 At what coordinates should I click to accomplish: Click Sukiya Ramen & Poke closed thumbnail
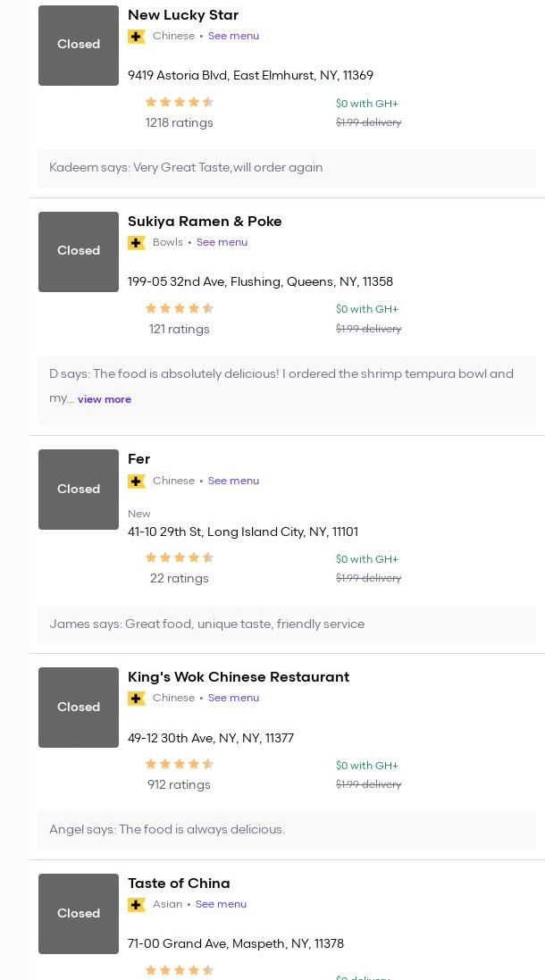79,252
